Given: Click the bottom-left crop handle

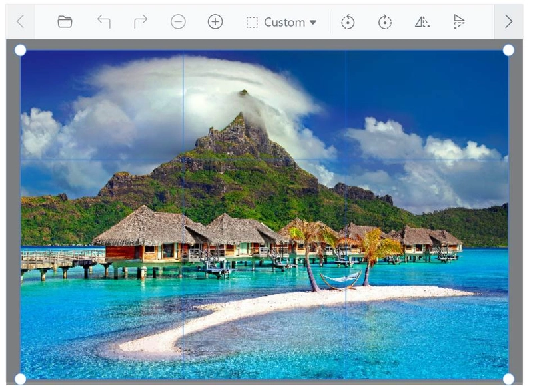Looking at the screenshot, I should coord(21,379).
